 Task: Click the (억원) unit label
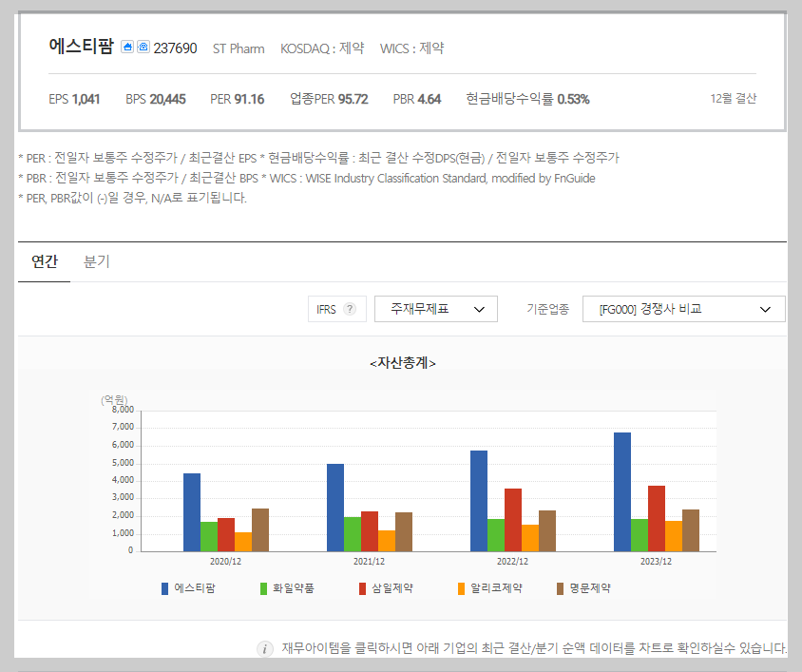tap(114, 399)
